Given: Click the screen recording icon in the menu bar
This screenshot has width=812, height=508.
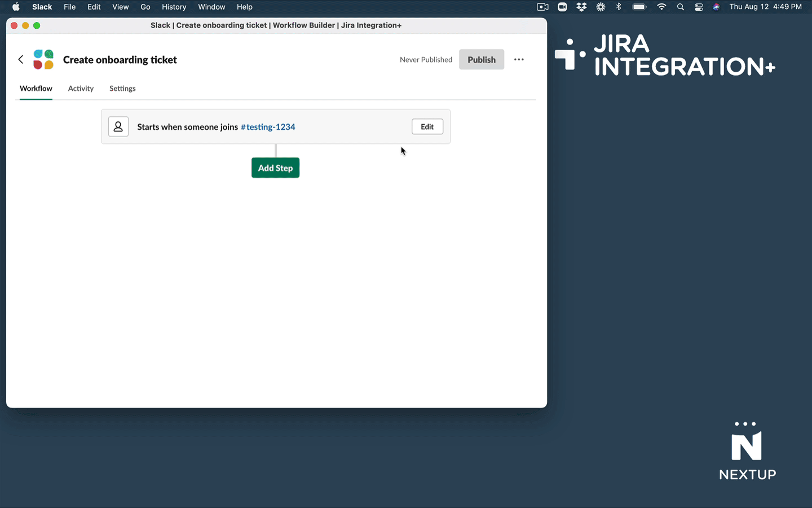Looking at the screenshot, I should 542,7.
